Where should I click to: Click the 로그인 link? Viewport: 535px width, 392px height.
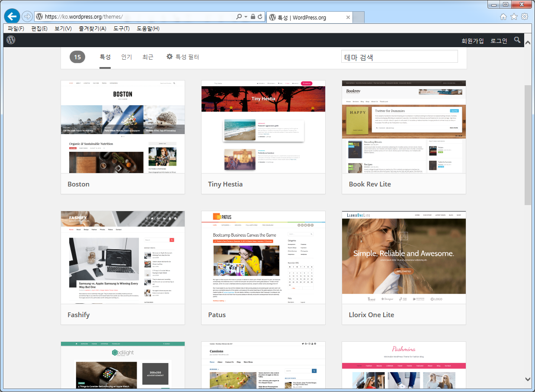point(499,41)
